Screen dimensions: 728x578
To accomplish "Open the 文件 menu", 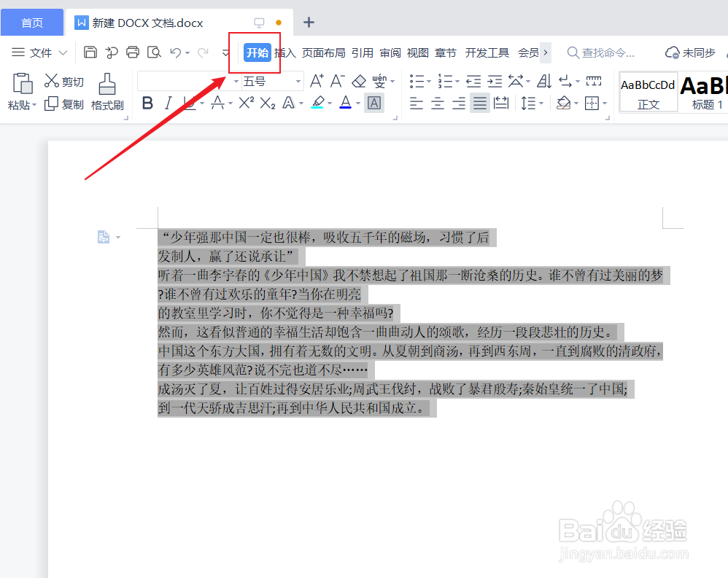I will [x=40, y=52].
